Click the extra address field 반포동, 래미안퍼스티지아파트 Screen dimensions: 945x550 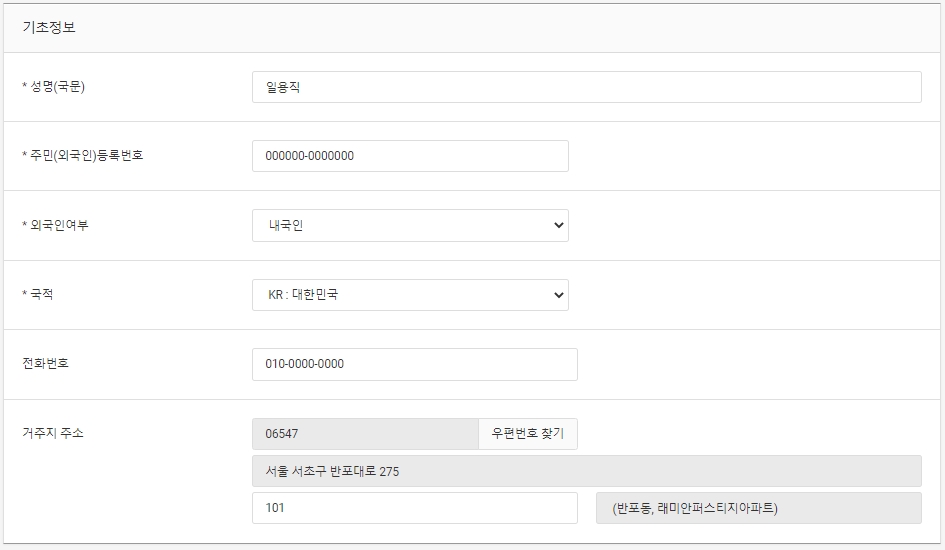click(759, 508)
